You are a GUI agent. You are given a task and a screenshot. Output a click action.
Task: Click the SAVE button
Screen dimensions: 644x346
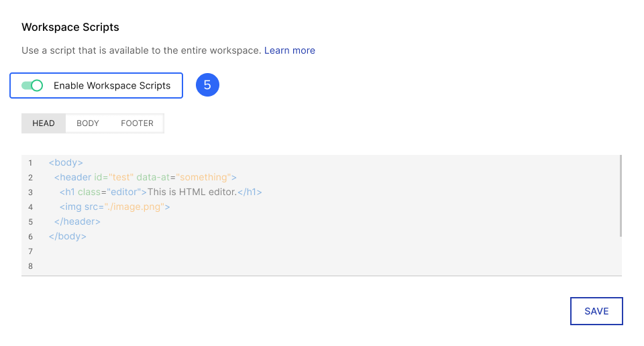click(596, 311)
